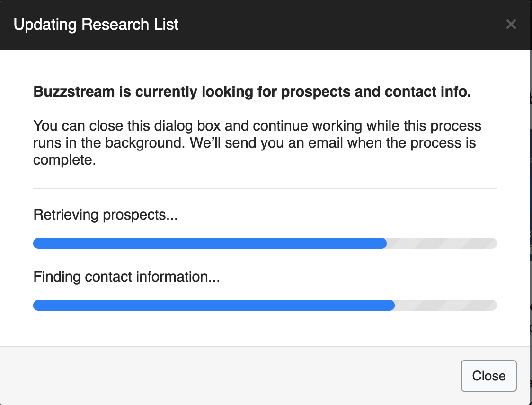The image size is (532, 405).
Task: Click the word "background" in the paragraph
Action: tap(142, 143)
